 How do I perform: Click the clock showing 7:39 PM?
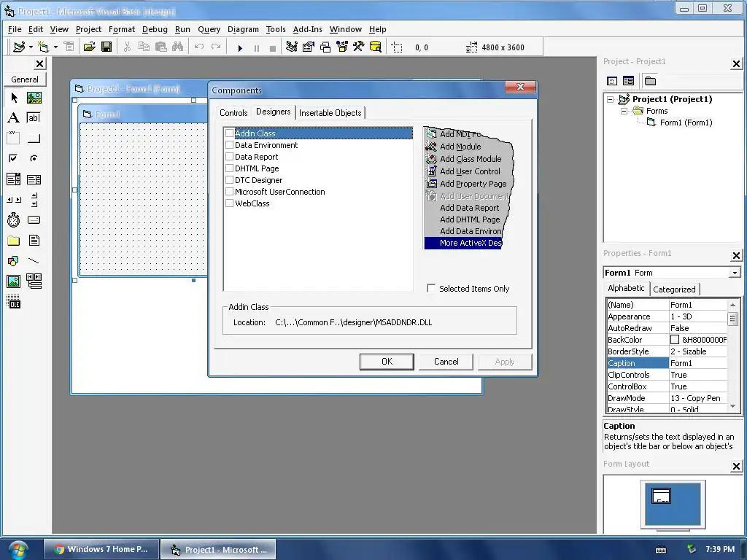pyautogui.click(x=720, y=549)
